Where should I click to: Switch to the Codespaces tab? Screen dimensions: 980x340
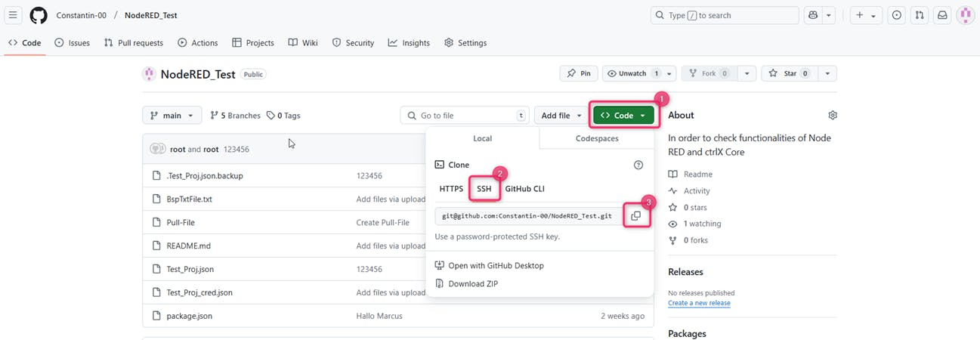pos(596,139)
